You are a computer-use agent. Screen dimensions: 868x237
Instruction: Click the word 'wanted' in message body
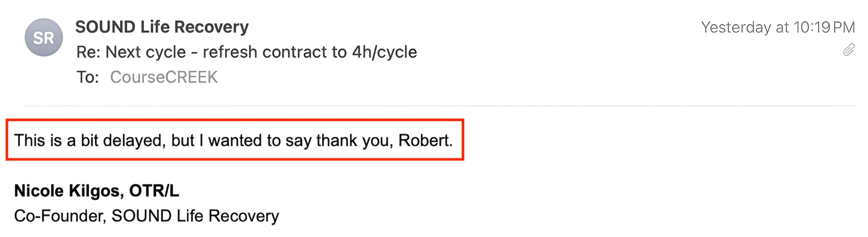[x=235, y=140]
